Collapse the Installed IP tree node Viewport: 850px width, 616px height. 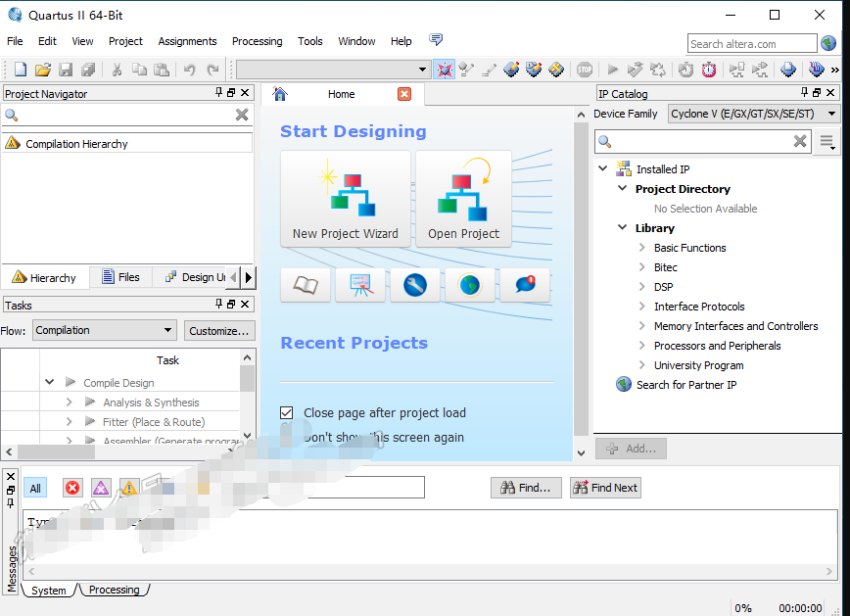click(x=603, y=168)
